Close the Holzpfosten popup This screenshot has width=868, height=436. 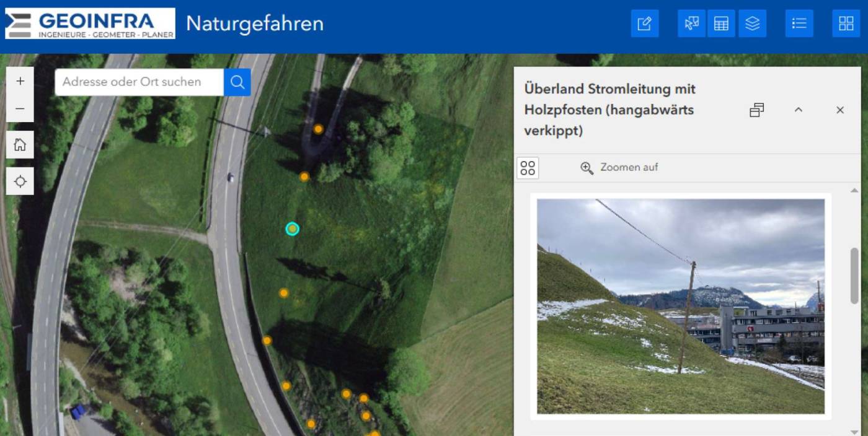tap(840, 110)
